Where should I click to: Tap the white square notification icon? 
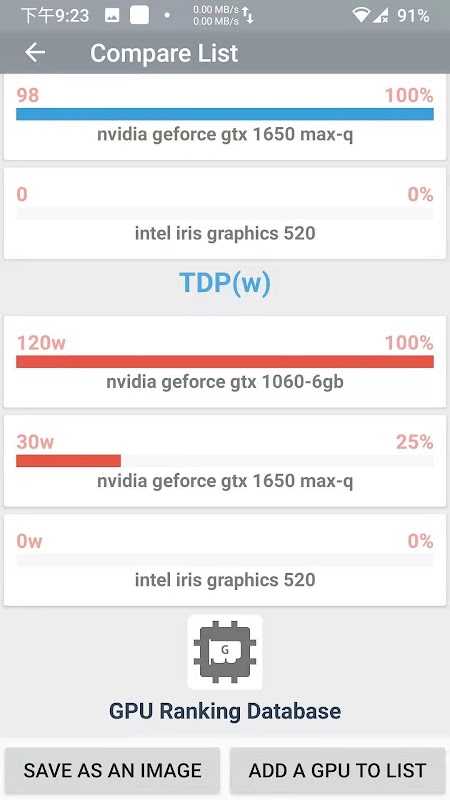point(139,15)
